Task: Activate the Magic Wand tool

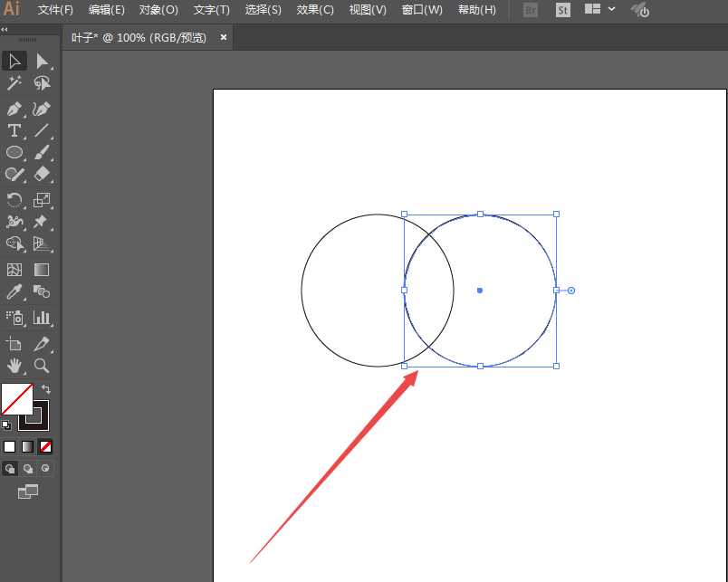Action: tap(14, 83)
